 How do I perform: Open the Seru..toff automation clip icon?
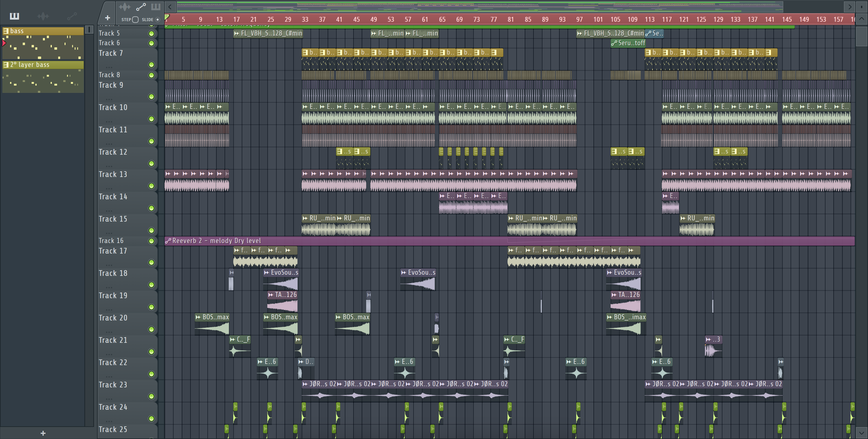pyautogui.click(x=614, y=43)
